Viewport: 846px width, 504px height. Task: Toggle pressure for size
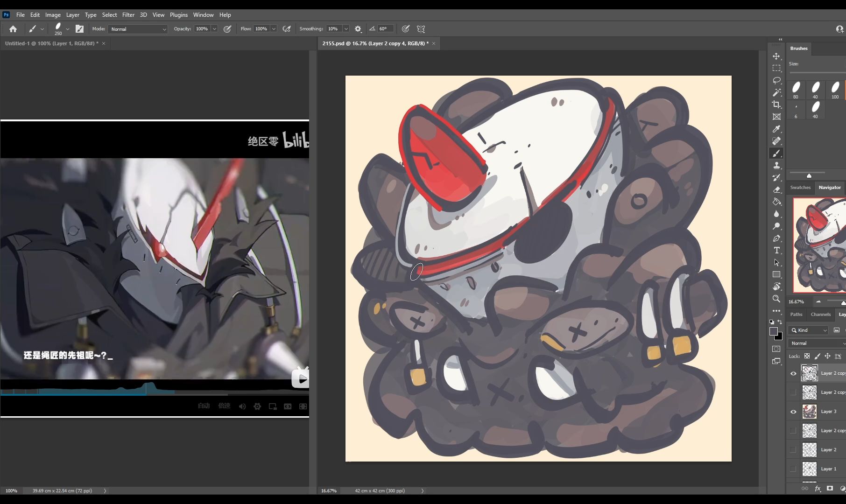406,29
